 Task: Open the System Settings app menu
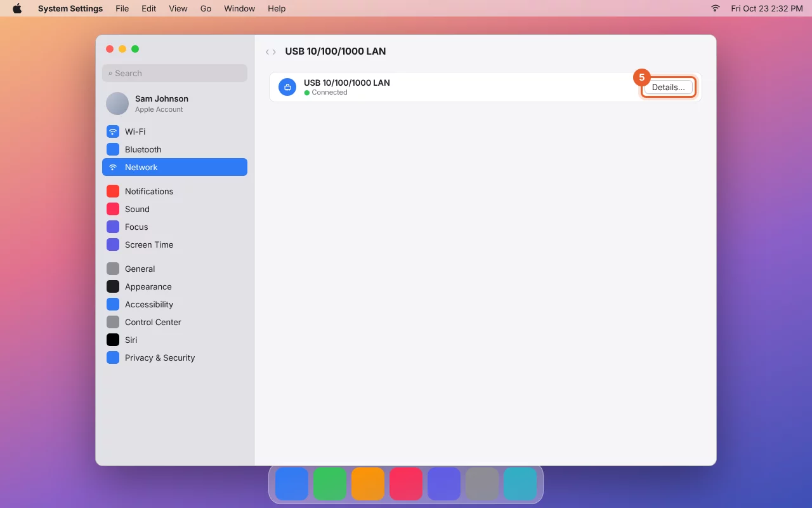(x=70, y=8)
